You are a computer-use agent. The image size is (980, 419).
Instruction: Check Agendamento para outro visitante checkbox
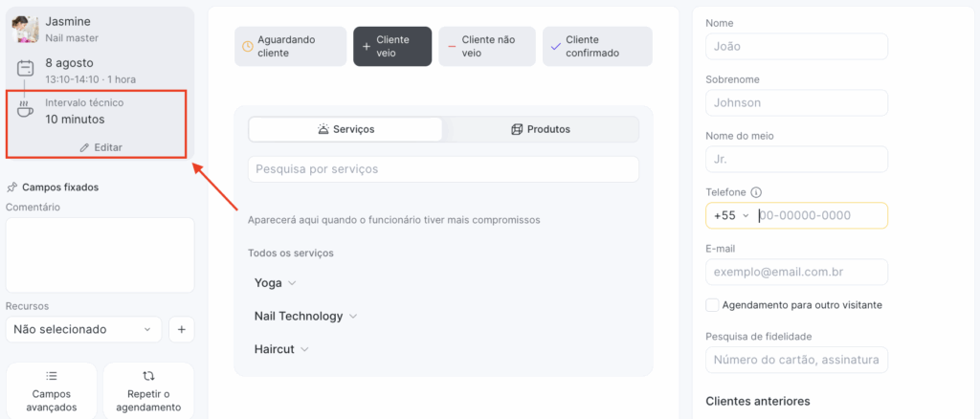point(712,305)
